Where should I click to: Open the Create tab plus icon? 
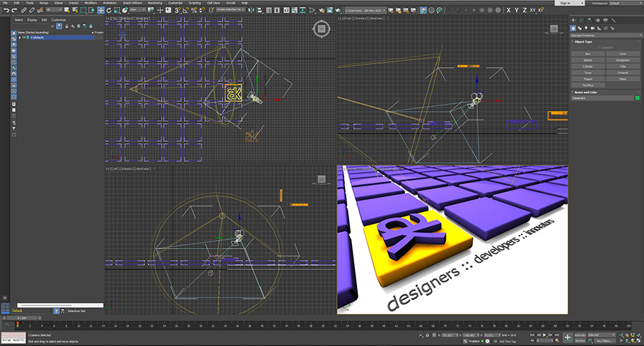tap(573, 20)
